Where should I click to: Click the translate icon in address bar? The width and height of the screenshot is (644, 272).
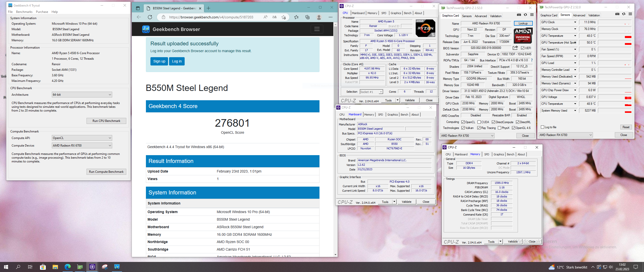coord(274,17)
